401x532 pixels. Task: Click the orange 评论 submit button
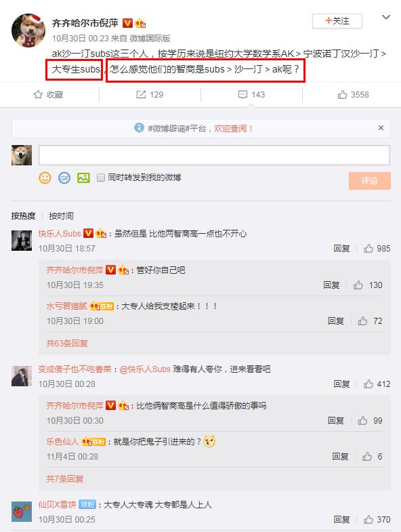[369, 180]
